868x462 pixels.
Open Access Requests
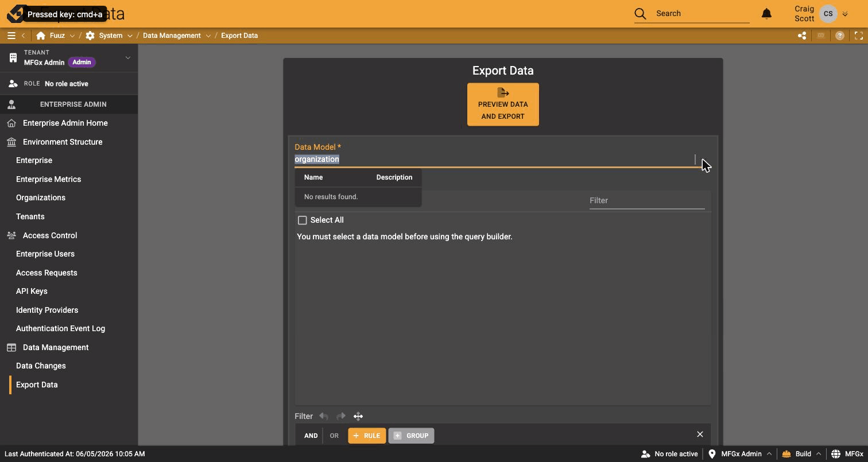pyautogui.click(x=46, y=273)
